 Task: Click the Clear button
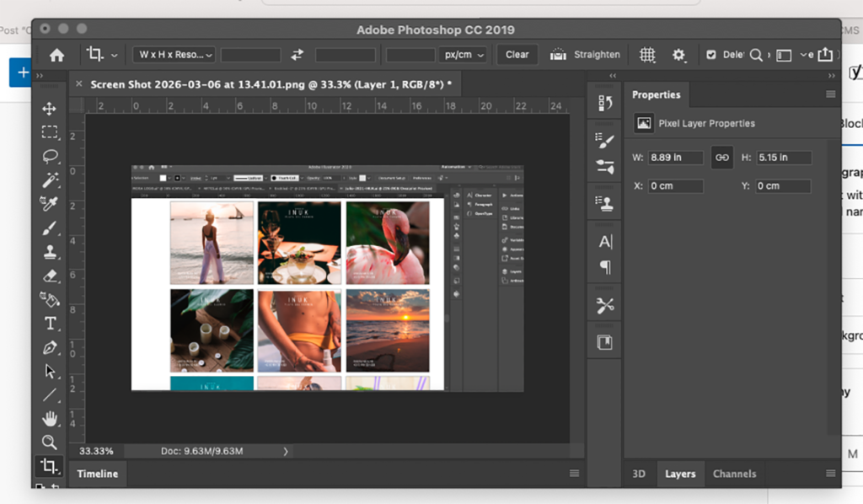point(517,55)
